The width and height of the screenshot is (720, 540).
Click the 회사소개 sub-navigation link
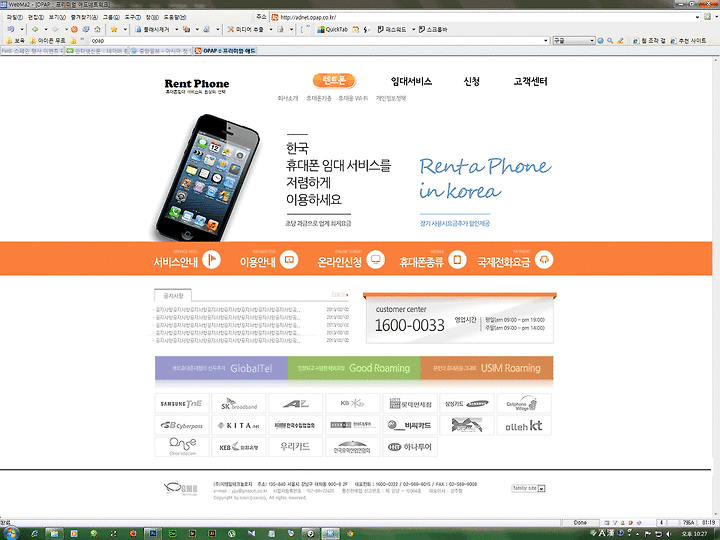tap(288, 98)
